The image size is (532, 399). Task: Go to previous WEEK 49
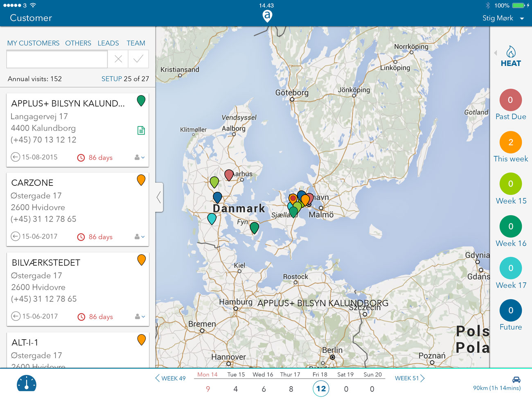(170, 379)
